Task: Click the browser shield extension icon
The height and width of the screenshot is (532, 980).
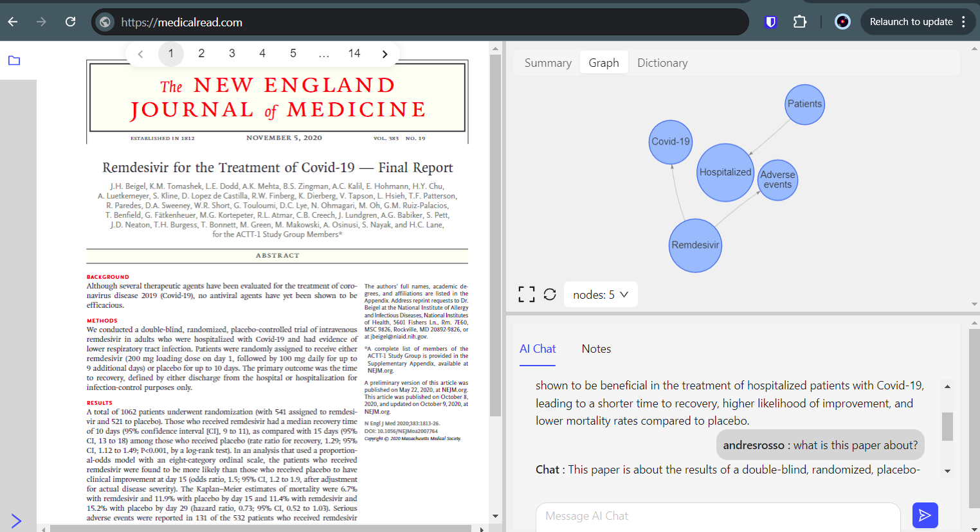Action: click(x=770, y=21)
